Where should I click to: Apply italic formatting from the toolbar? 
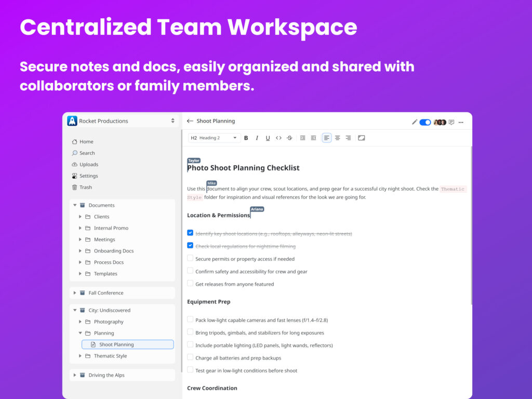pyautogui.click(x=257, y=138)
